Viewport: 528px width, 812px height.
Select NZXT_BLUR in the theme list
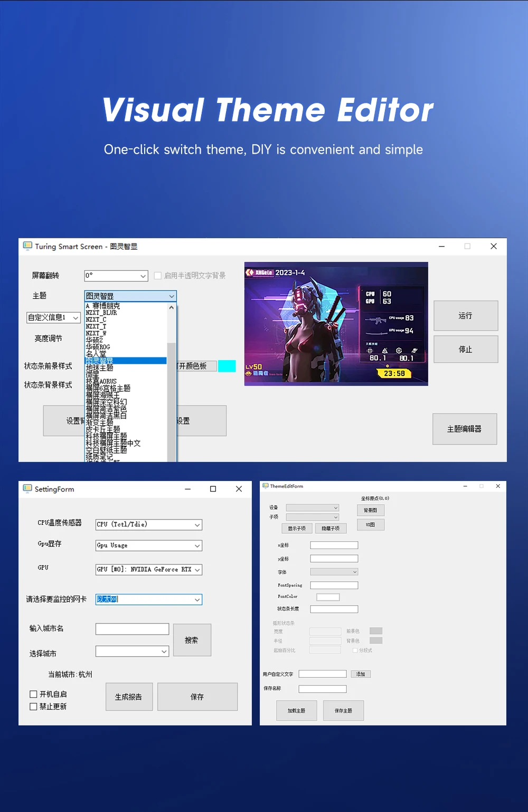point(126,313)
